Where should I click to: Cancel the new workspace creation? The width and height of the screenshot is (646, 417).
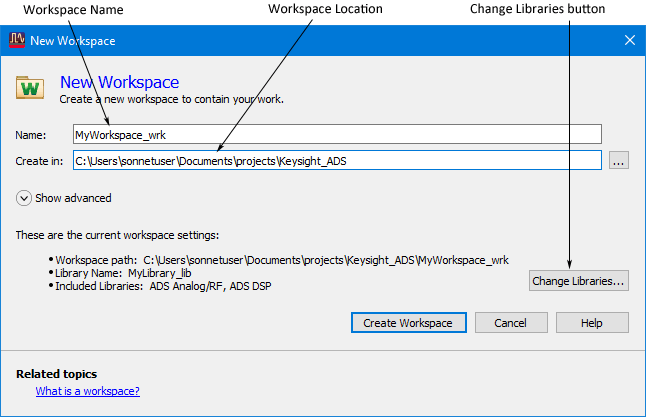(511, 323)
